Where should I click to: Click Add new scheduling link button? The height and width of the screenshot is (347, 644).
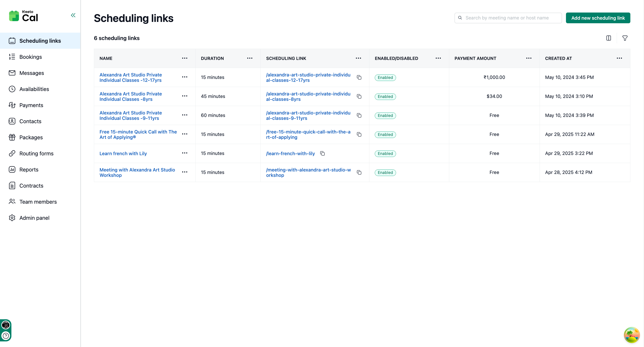598,18
